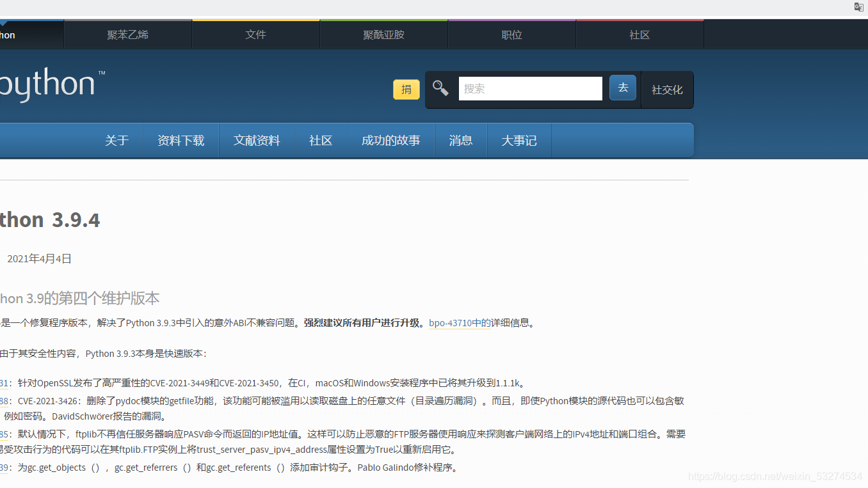Screen dimensions: 868x488
Task: Open the 社区 tab in the top bar
Action: (x=640, y=35)
